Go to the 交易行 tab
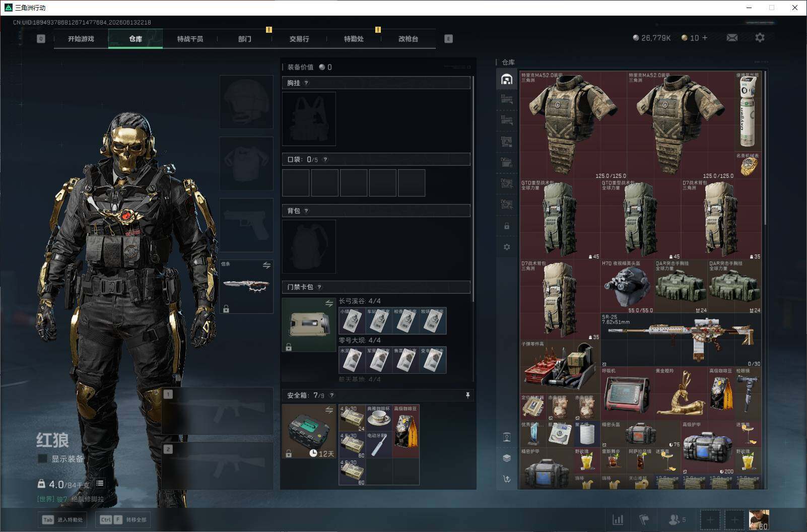 point(299,39)
